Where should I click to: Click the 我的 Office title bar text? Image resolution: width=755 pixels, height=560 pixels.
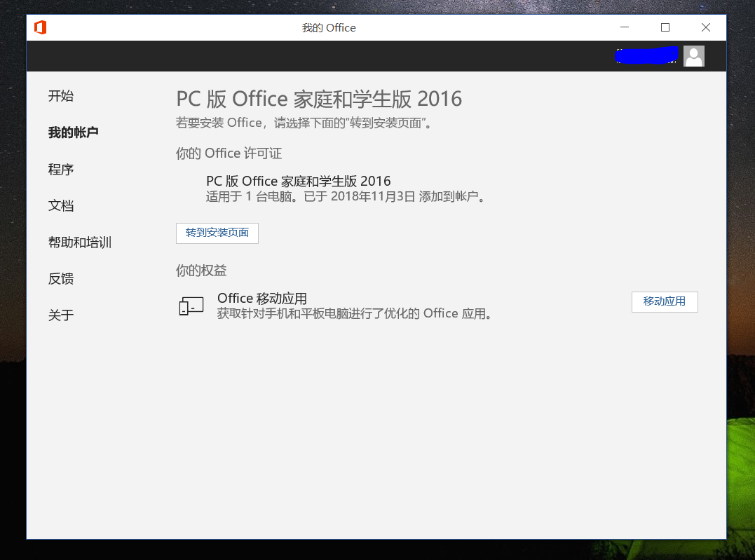pos(329,28)
